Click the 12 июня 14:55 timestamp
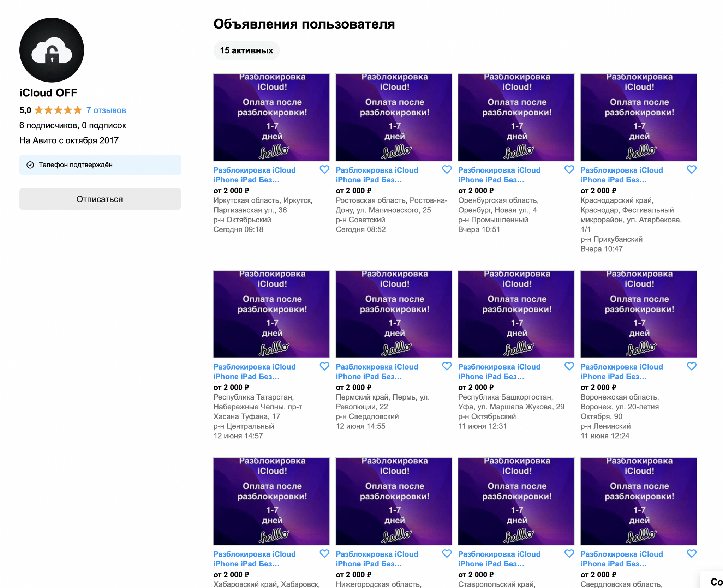The width and height of the screenshot is (723, 588). 360,426
